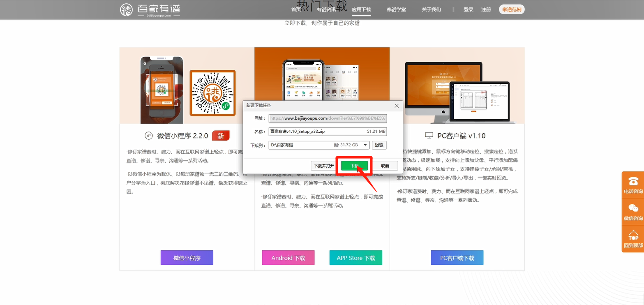Click the mobile app phone screenshot image
The image size is (644, 305).
click(304, 81)
